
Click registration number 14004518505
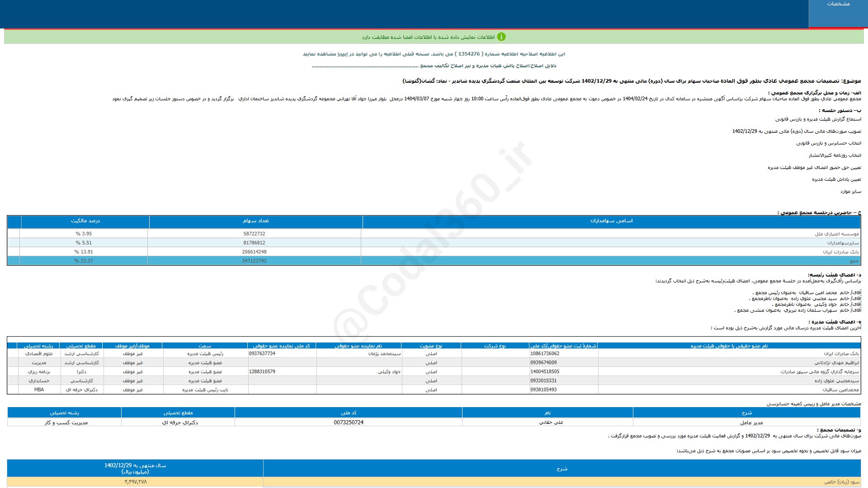[545, 372]
